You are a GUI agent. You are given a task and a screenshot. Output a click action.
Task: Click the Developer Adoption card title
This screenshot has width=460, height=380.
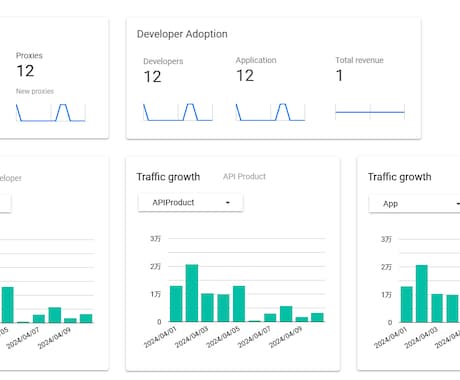click(182, 34)
